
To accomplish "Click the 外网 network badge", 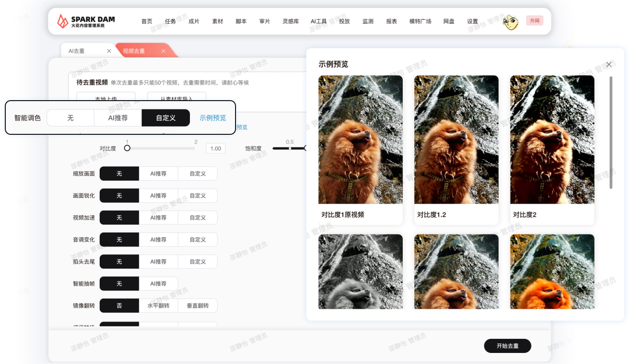I will [x=534, y=21].
